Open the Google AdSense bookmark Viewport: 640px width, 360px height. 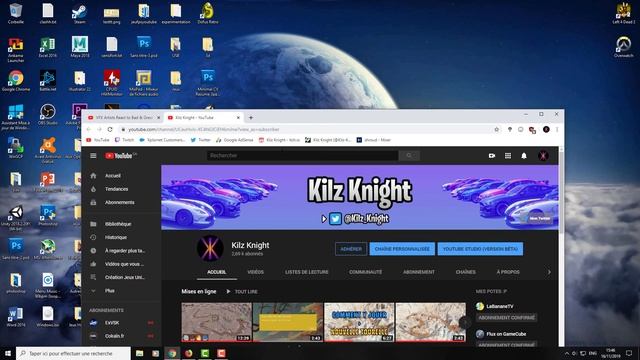point(235,140)
